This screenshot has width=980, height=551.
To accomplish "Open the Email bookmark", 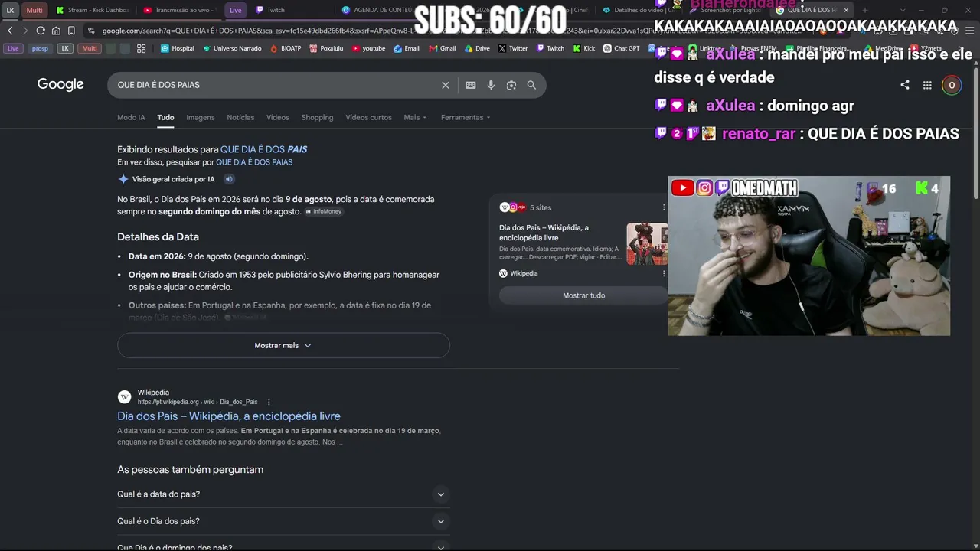I will pyautogui.click(x=407, y=48).
